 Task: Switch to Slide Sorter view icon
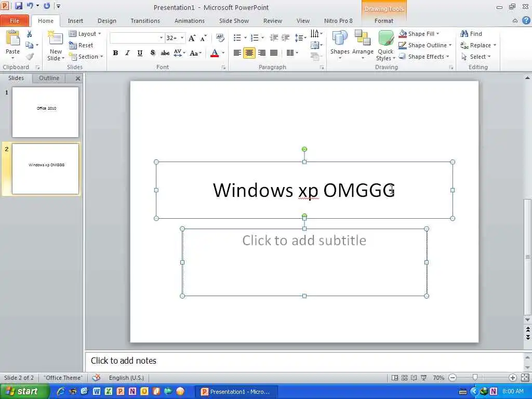[x=404, y=378]
